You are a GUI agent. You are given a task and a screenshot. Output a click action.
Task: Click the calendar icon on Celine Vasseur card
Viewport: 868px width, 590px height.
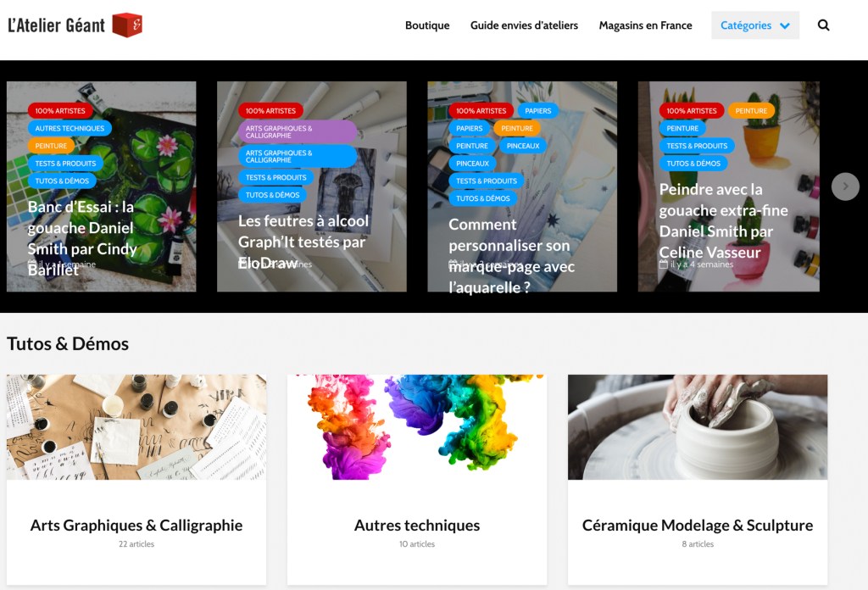[663, 264]
